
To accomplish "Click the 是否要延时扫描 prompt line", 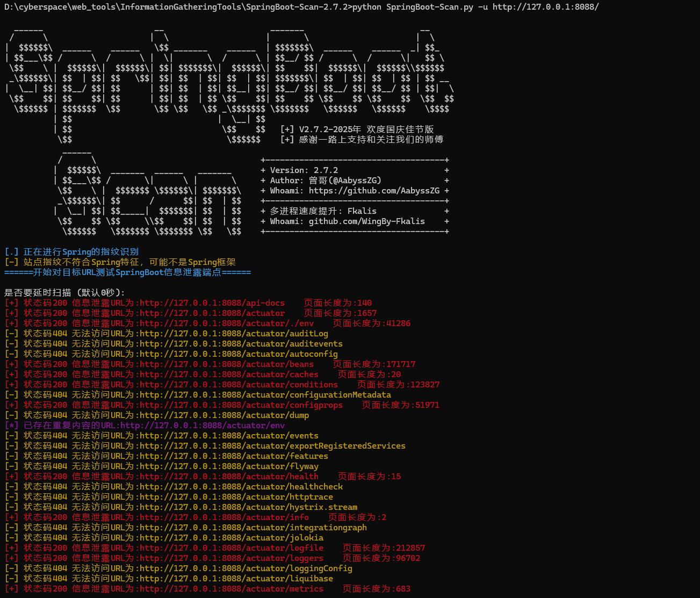I will pyautogui.click(x=64, y=293).
